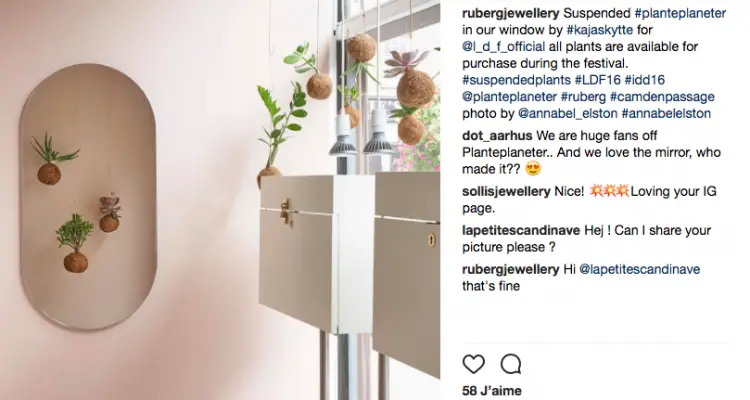Open #LDF16 hashtag
Image resolution: width=750 pixels, height=400 pixels.
(x=597, y=80)
